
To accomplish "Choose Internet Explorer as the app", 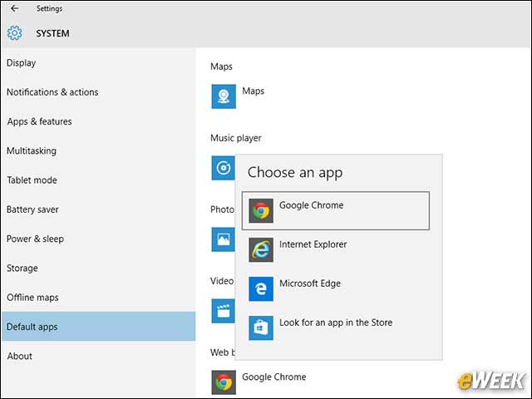I will [336, 249].
